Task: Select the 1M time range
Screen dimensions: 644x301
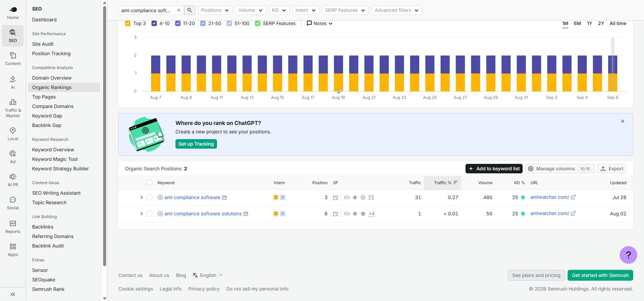Action: point(565,23)
